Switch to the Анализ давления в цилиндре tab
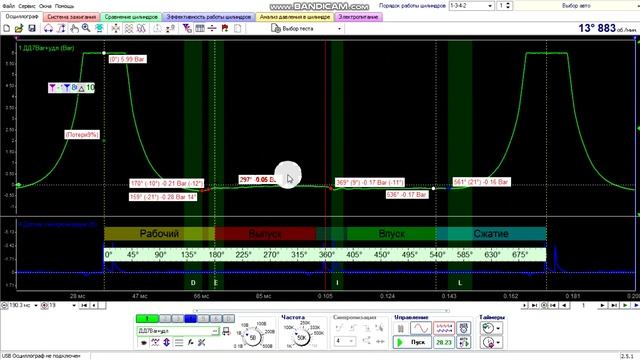 [x=295, y=17]
